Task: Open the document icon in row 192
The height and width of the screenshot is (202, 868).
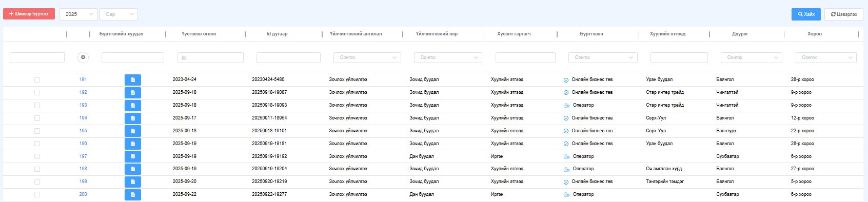Action: [x=133, y=93]
